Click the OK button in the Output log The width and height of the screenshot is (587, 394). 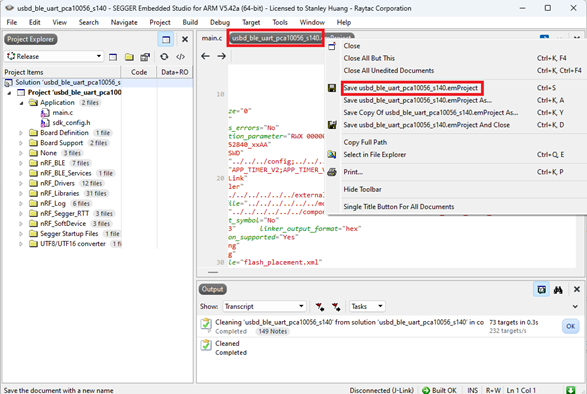coord(571,326)
